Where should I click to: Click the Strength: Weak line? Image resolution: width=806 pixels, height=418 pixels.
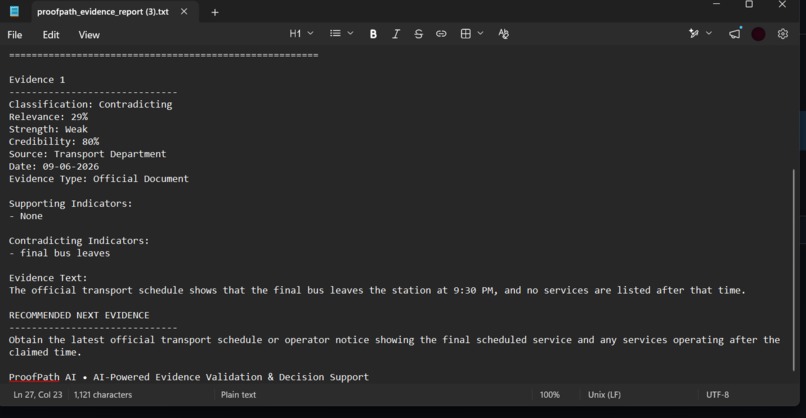(48, 129)
